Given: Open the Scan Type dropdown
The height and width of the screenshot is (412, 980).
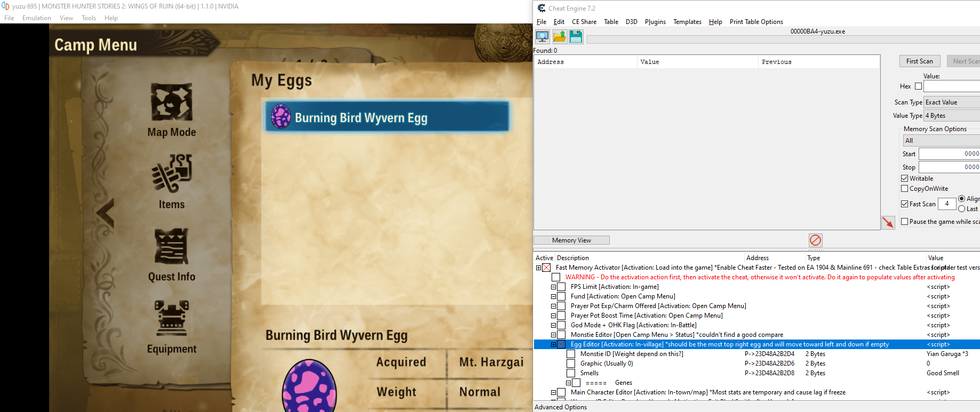Looking at the screenshot, I should point(952,102).
